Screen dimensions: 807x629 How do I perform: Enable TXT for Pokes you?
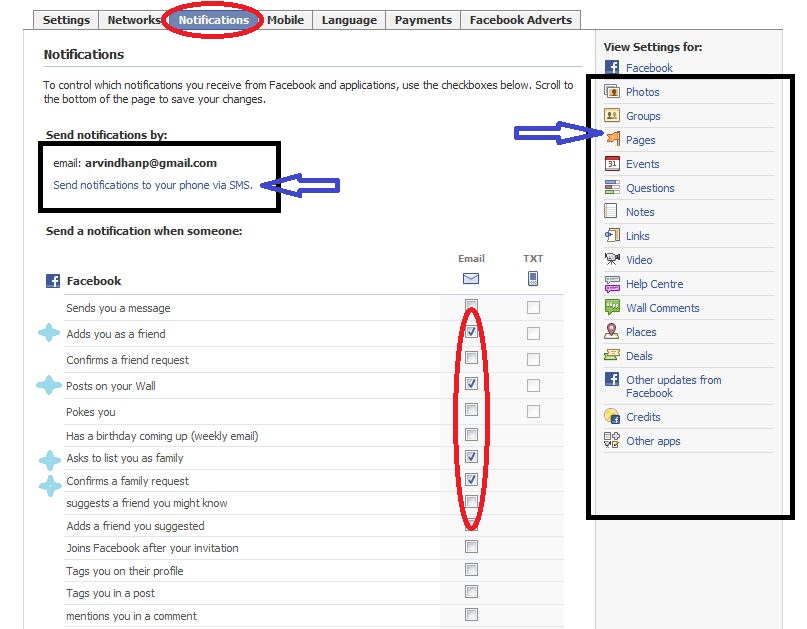pyautogui.click(x=533, y=411)
